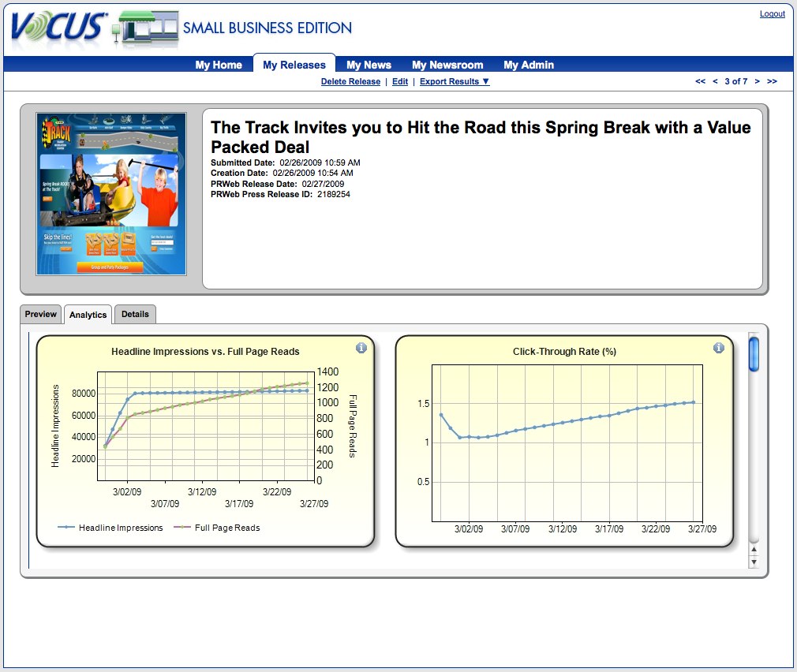Click the PRWeb Press Release ID 2189254
This screenshot has height=672, width=797.
coord(281,195)
